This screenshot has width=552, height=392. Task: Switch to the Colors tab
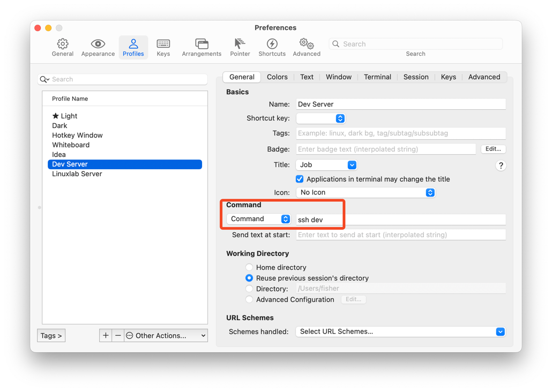[277, 77]
